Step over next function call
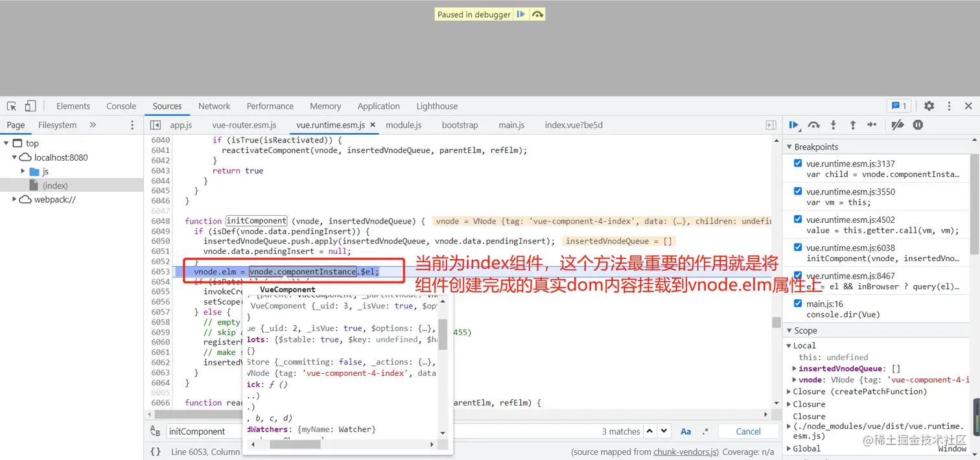 814,125
